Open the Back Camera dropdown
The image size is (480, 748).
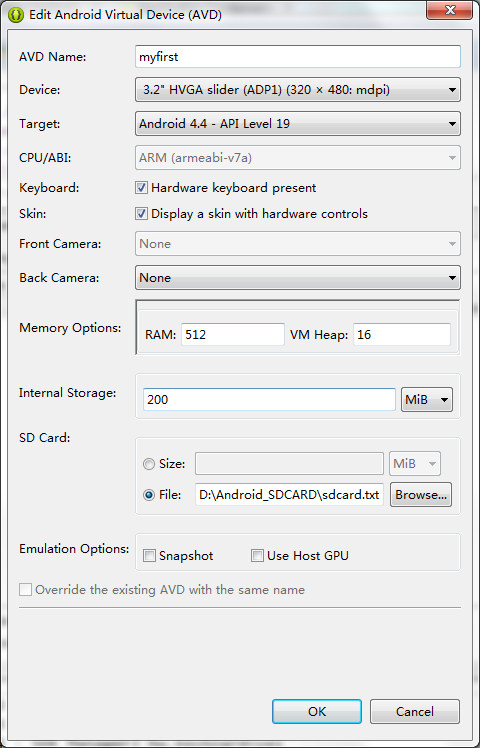click(298, 278)
